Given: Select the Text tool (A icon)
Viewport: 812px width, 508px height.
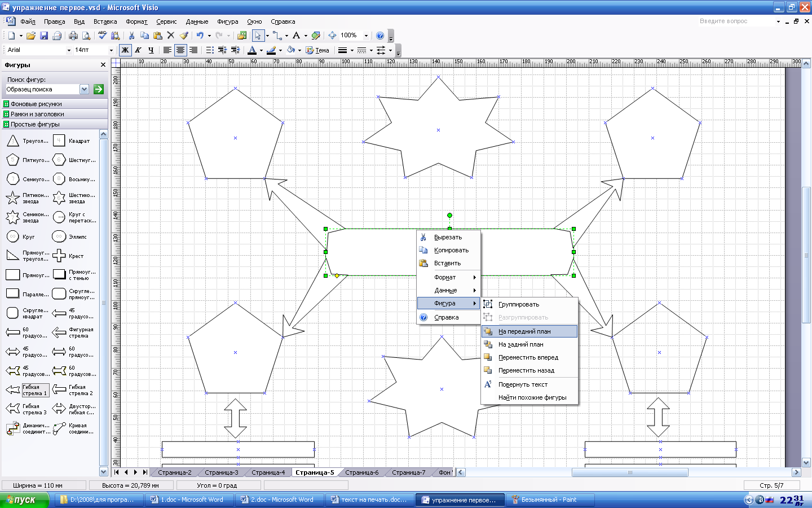Looking at the screenshot, I should click(x=296, y=36).
